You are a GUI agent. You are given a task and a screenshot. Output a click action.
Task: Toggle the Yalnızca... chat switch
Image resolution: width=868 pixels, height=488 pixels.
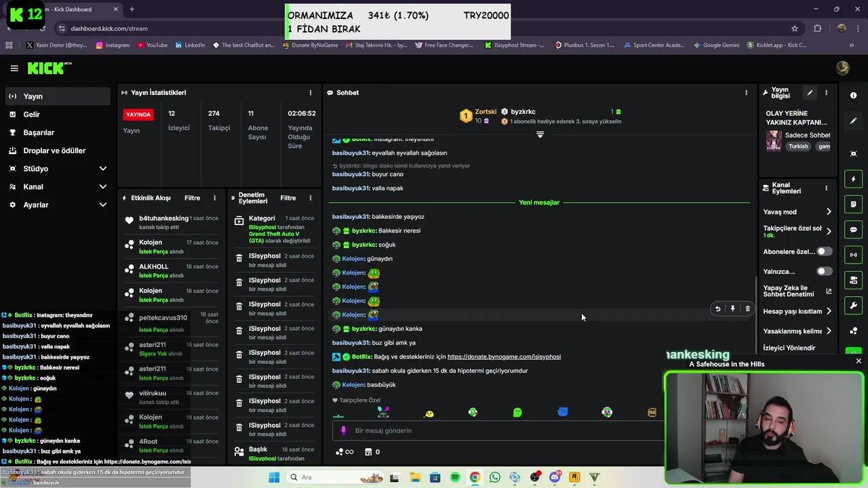[x=824, y=271]
